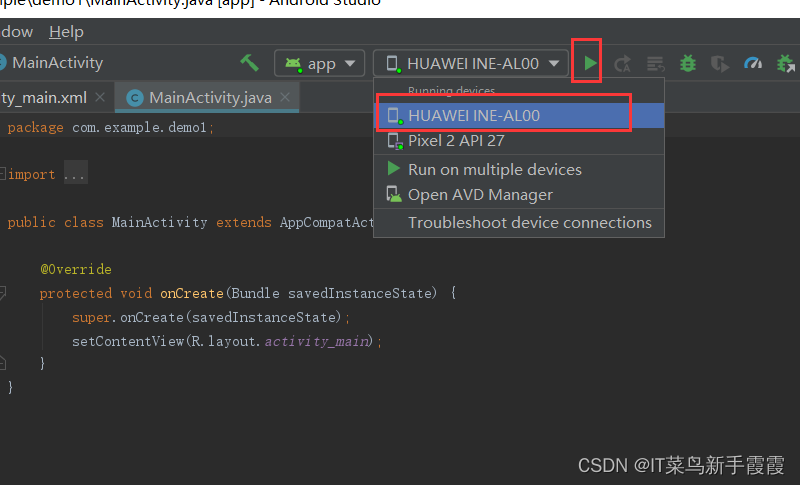Open the Help menu
The height and width of the screenshot is (485, 800).
click(x=66, y=32)
